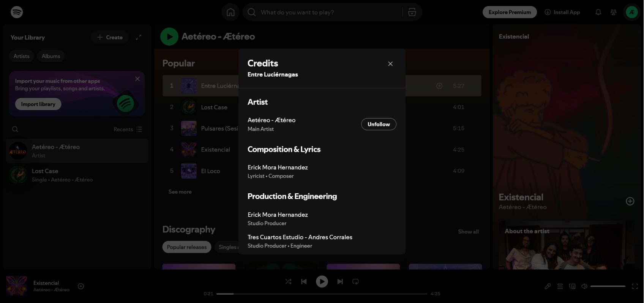Filter library by Artists
This screenshot has width=644, height=303.
(x=22, y=56)
